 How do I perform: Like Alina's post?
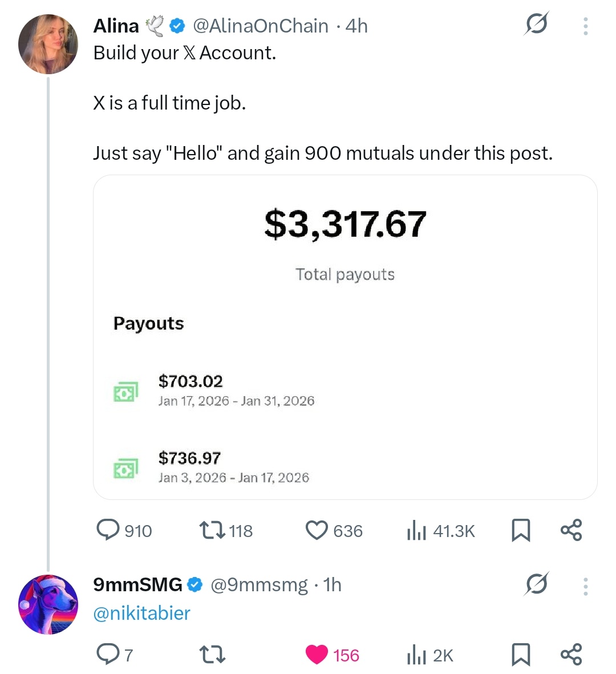pos(317,530)
